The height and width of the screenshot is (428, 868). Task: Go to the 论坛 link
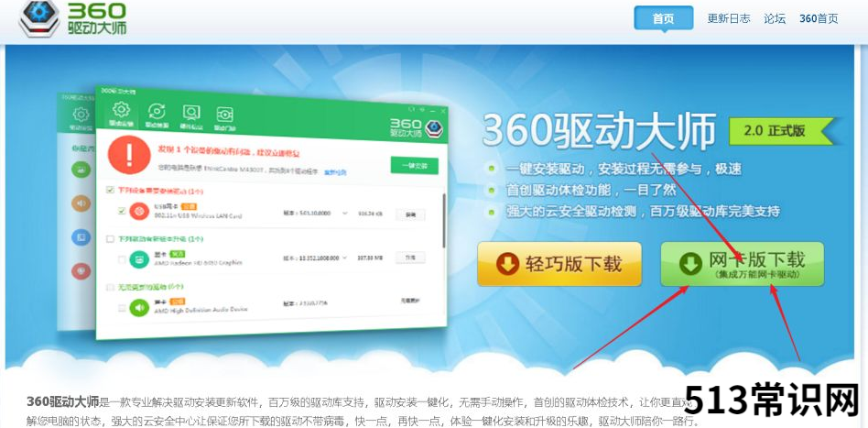(x=775, y=18)
